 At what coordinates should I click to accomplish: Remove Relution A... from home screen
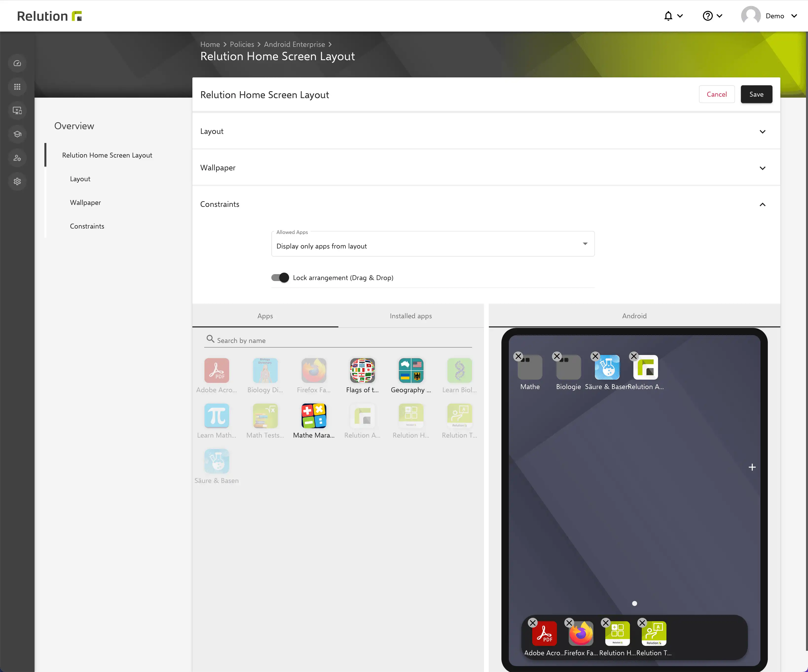pyautogui.click(x=634, y=356)
